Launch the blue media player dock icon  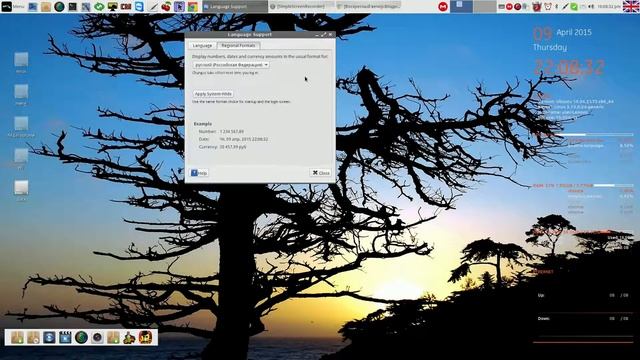pyautogui.click(x=49, y=338)
